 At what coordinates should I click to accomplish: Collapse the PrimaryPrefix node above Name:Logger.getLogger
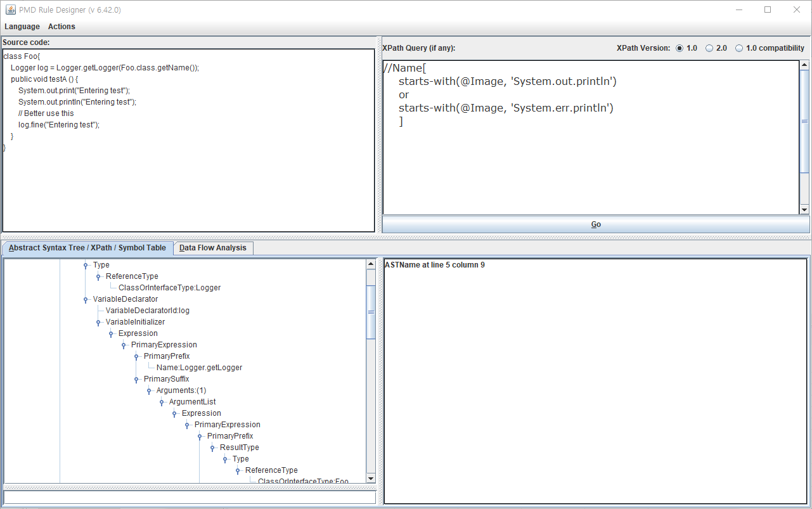point(136,357)
